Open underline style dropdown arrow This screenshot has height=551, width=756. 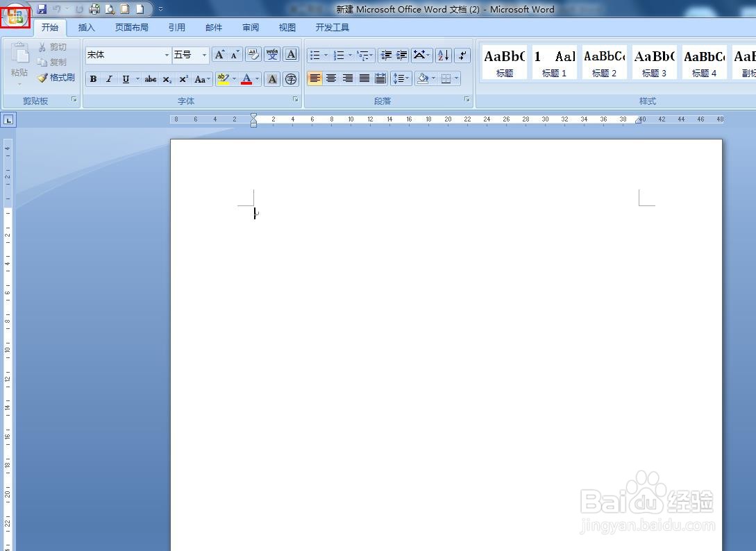click(138, 79)
